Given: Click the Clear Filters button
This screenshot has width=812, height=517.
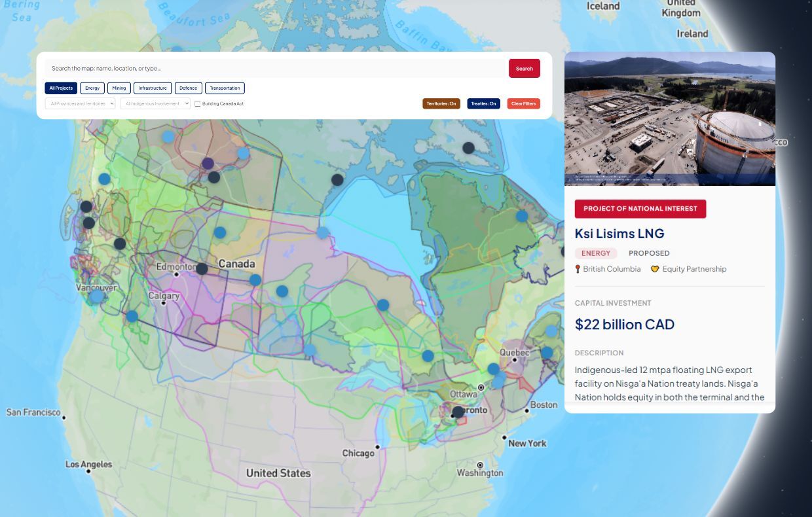Looking at the screenshot, I should (524, 103).
